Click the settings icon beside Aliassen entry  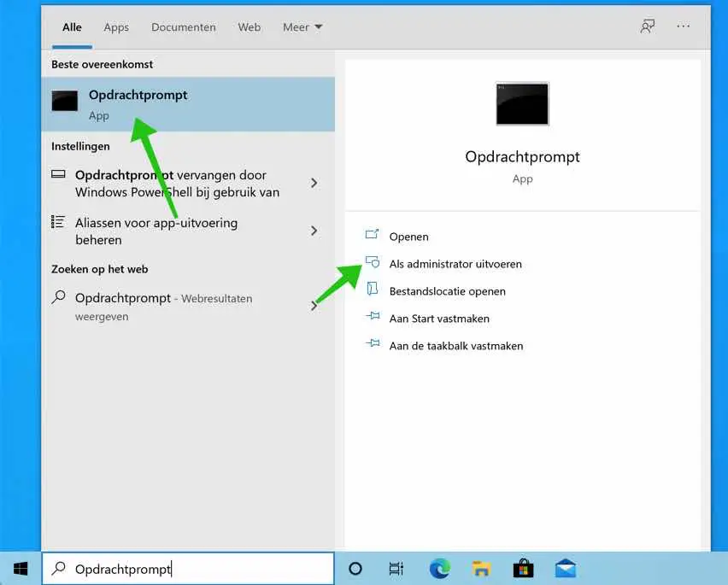(x=58, y=222)
